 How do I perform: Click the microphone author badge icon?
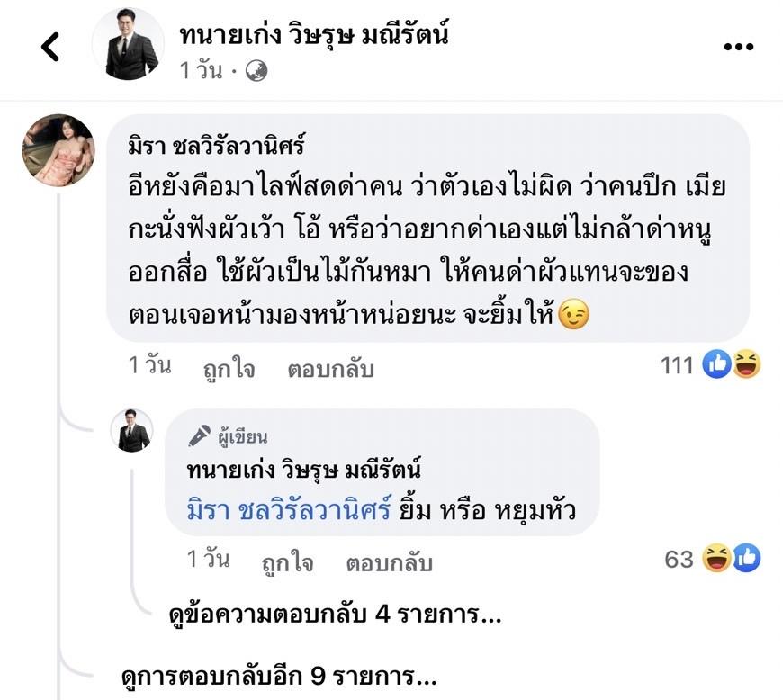[199, 436]
